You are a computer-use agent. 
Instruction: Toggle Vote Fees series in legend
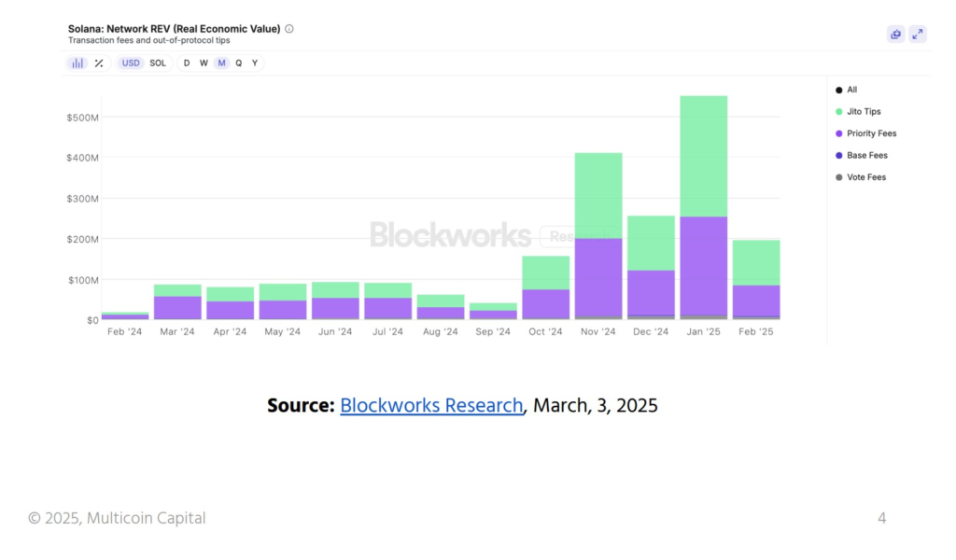tap(865, 177)
